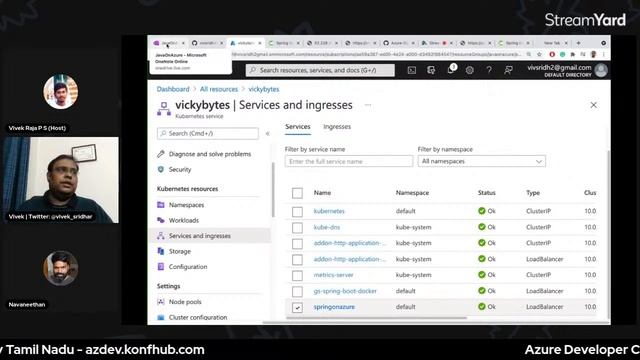Go to All resources in the breadcrumb
640x360 pixels.
[219, 89]
